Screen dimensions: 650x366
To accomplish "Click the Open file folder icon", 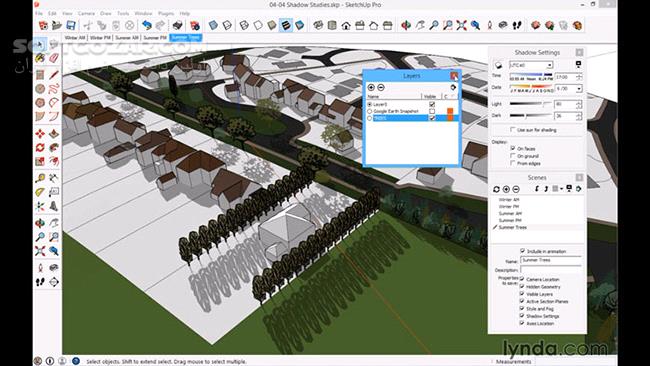I will [x=57, y=25].
